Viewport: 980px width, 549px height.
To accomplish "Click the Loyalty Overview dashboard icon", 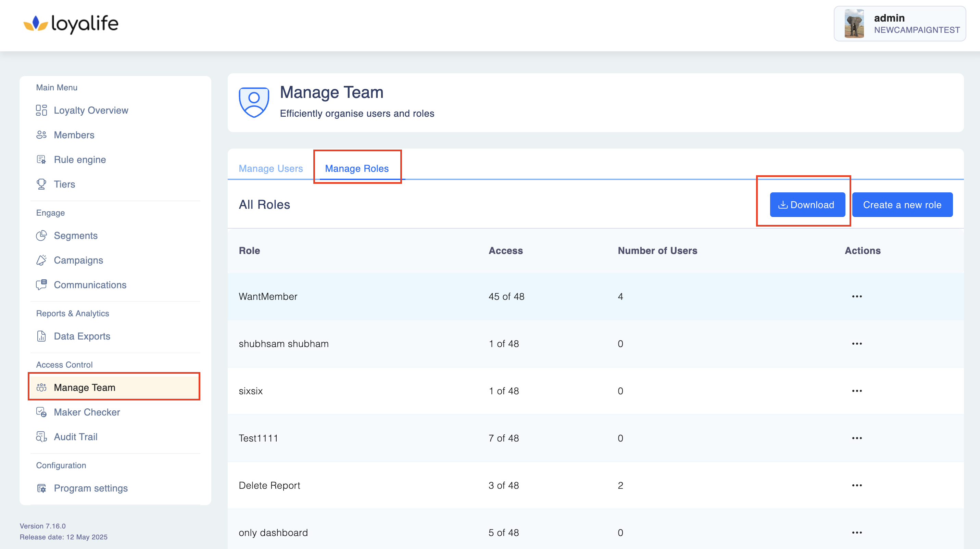I will [x=41, y=110].
